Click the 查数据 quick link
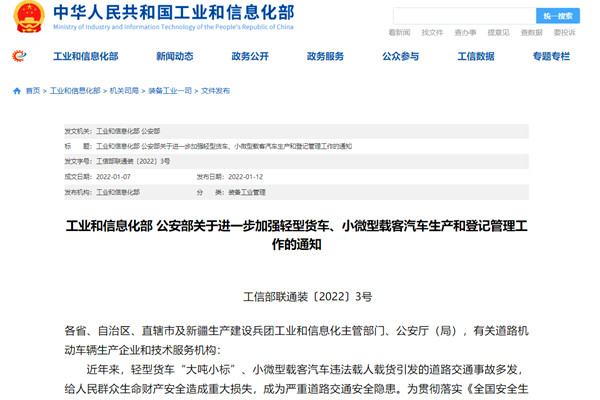The height and width of the screenshot is (400, 600). point(531,33)
